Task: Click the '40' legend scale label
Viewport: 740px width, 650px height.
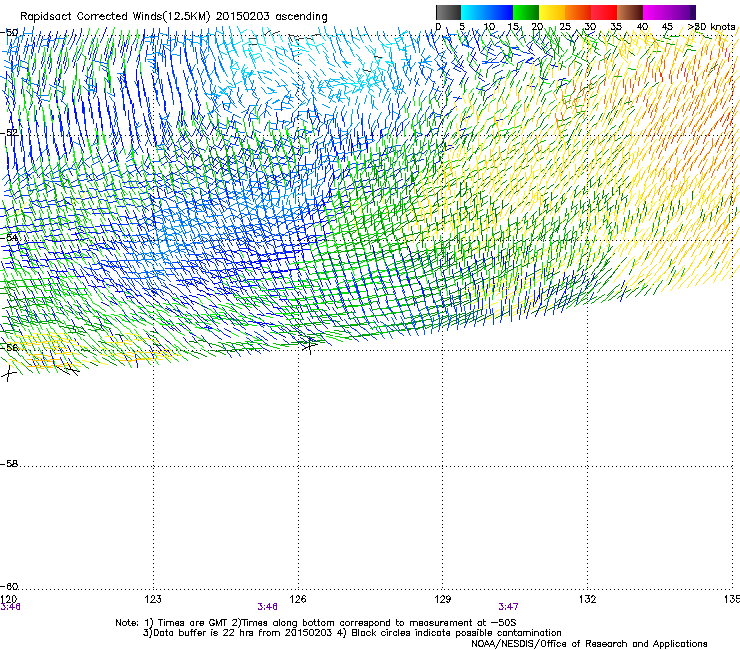Action: tap(642, 27)
